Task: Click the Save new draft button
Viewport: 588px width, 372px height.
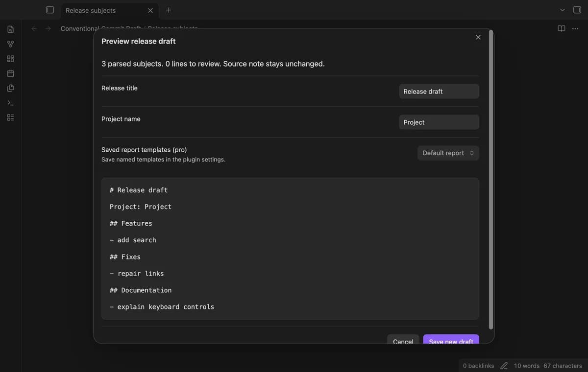Action: pos(451,340)
